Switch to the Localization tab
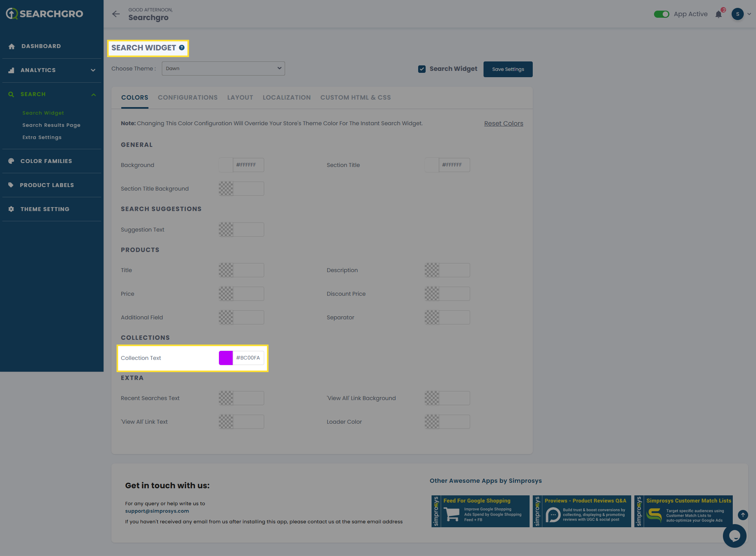Image resolution: width=756 pixels, height=556 pixels. click(286, 98)
